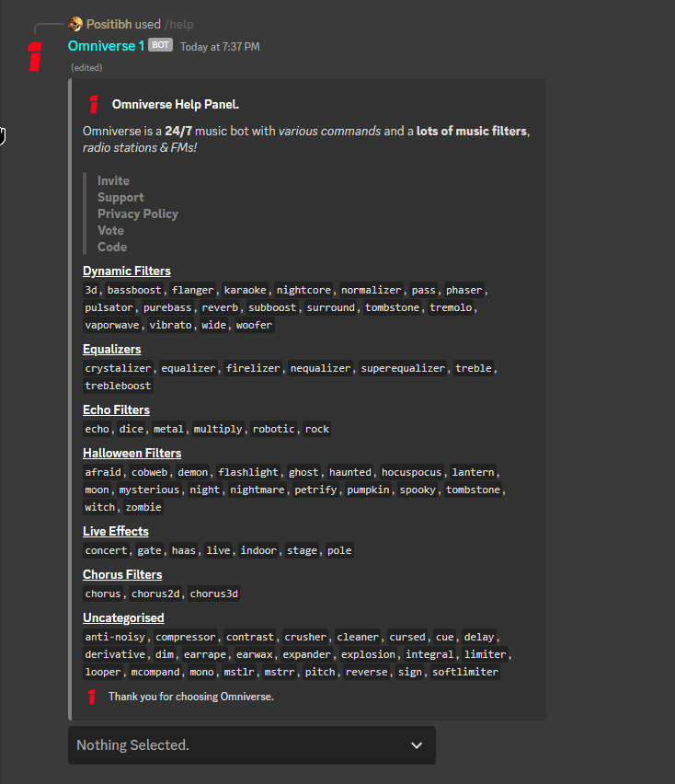Screen dimensions: 675x784
Task: Click the (edited) label
Action: [x=86, y=67]
